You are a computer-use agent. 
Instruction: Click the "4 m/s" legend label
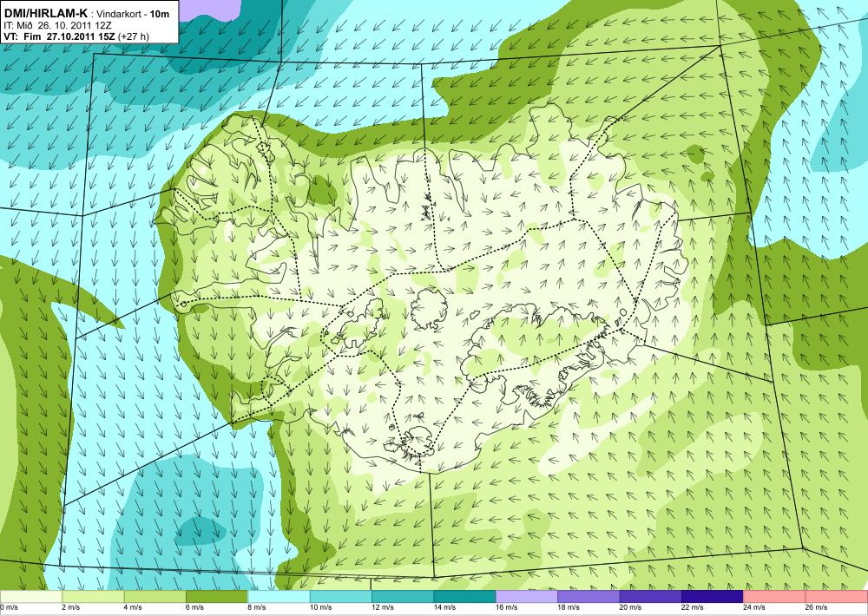133,607
